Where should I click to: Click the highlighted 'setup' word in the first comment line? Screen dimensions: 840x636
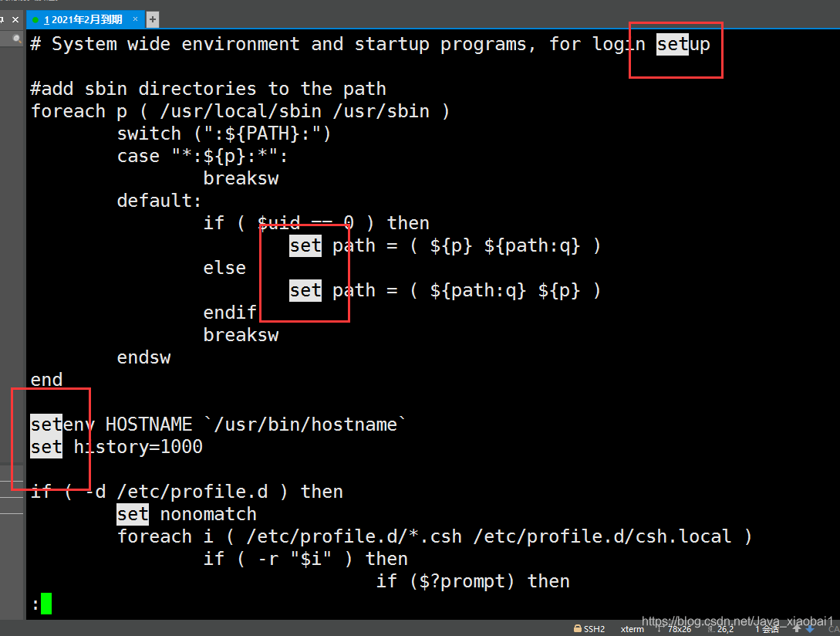pos(683,44)
